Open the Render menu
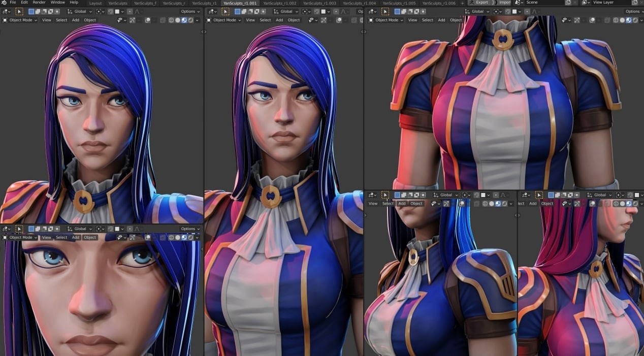644x356 pixels. point(39,3)
